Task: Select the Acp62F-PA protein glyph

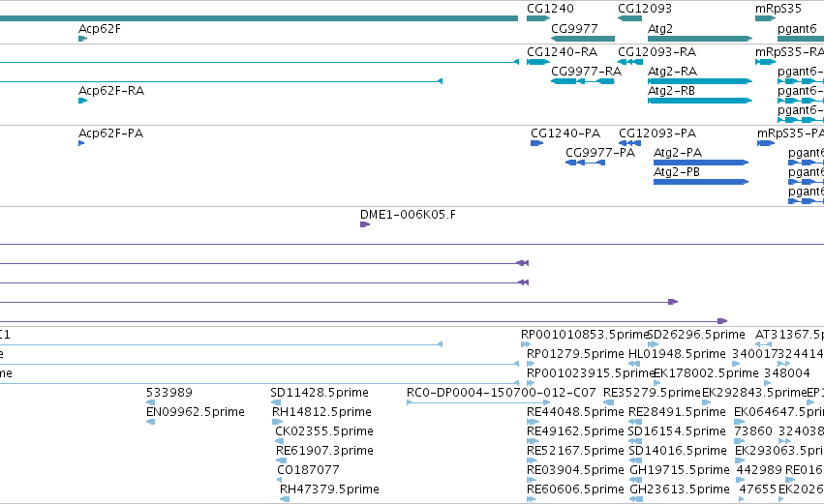Action: pyautogui.click(x=81, y=143)
